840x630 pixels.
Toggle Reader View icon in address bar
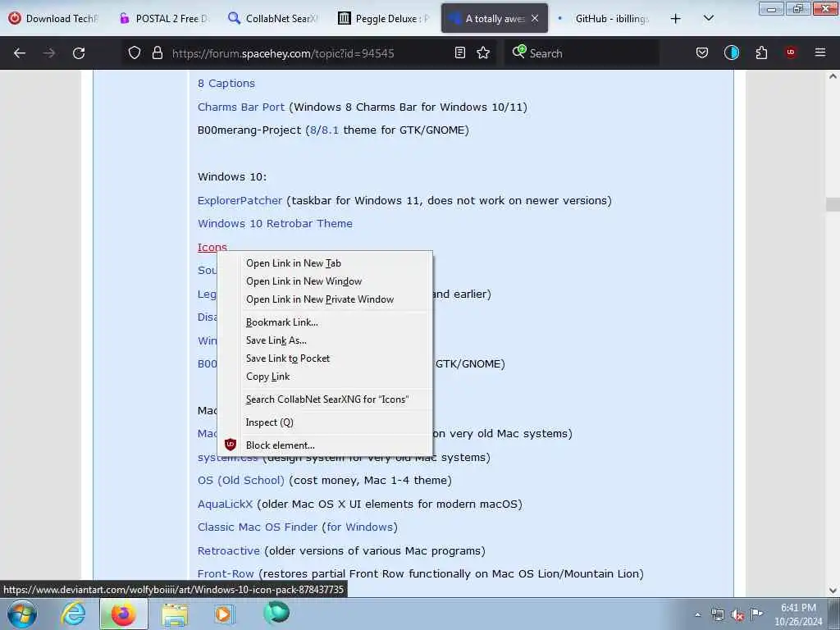459,52
